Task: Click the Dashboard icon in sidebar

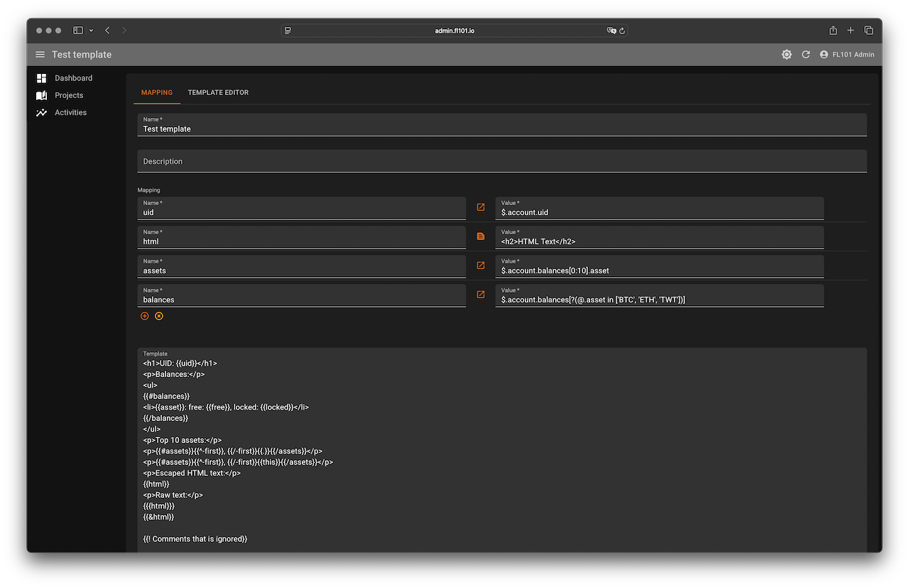Action: coord(41,78)
